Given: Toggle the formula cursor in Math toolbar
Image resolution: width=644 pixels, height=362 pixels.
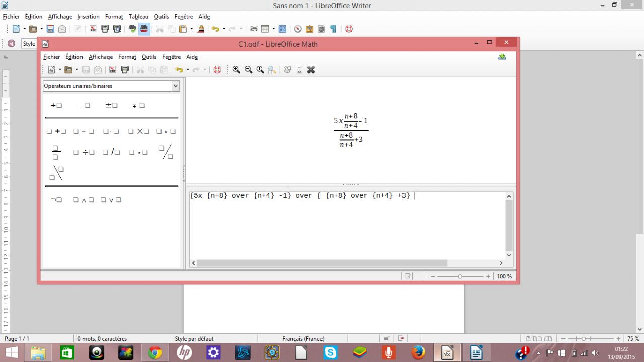Looking at the screenshot, I should [x=299, y=70].
